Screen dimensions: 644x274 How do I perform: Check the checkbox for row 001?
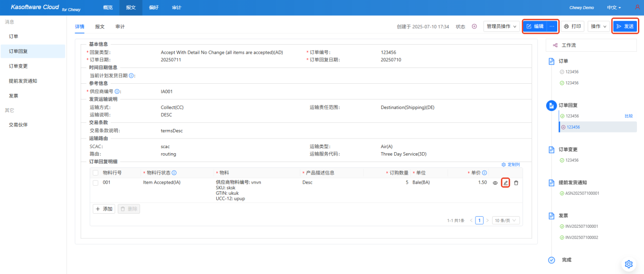[95, 183]
